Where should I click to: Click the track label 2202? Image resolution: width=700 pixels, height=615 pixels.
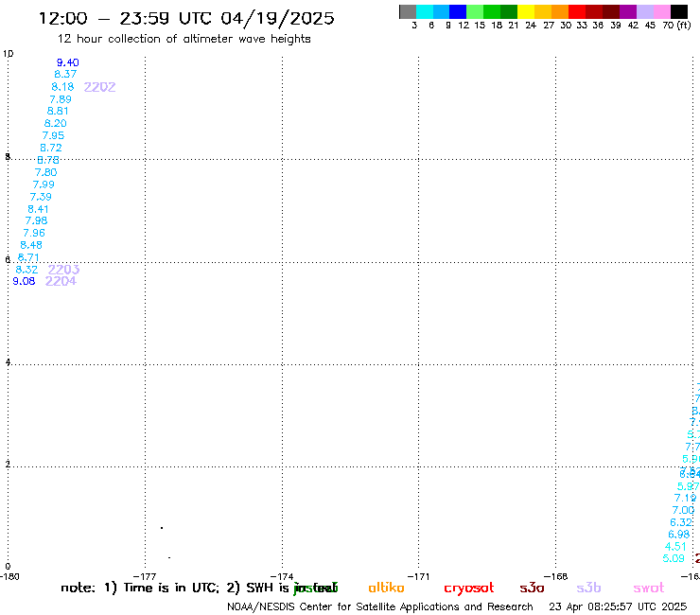(x=100, y=87)
